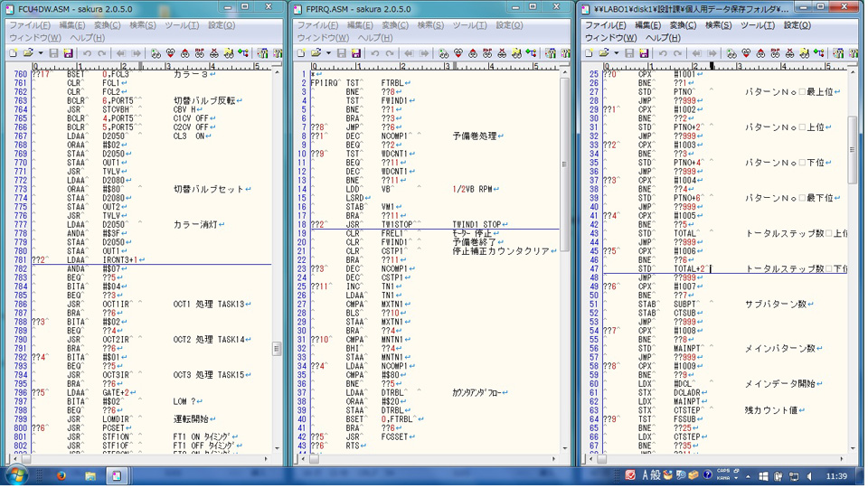Image resolution: width=868 pixels, height=488 pixels.
Task: Click vertical scrollbar thumb in FCU4DW.ASM window
Action: [277, 349]
